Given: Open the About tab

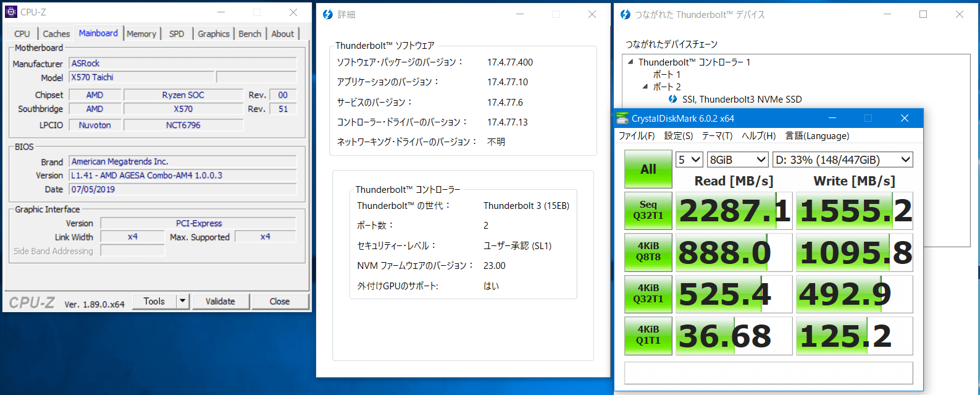Looking at the screenshot, I should pyautogui.click(x=283, y=34).
